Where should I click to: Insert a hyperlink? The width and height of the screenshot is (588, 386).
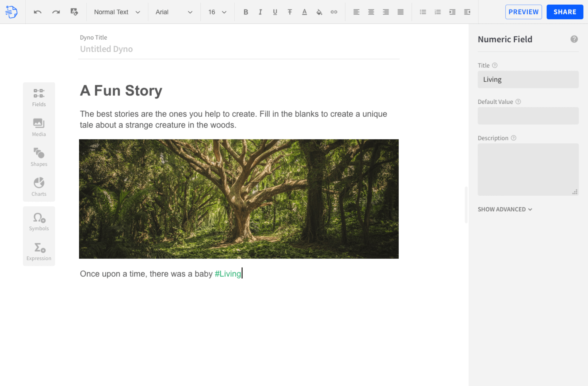[334, 12]
